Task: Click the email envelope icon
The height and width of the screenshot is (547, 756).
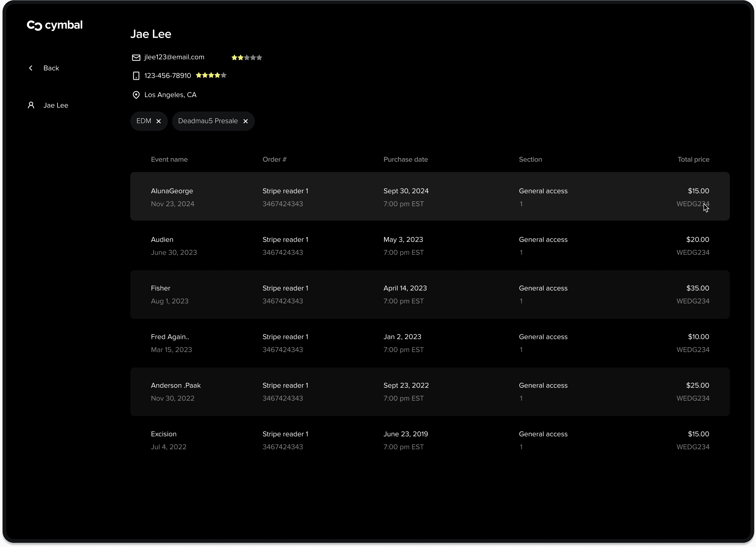Action: 136,58
